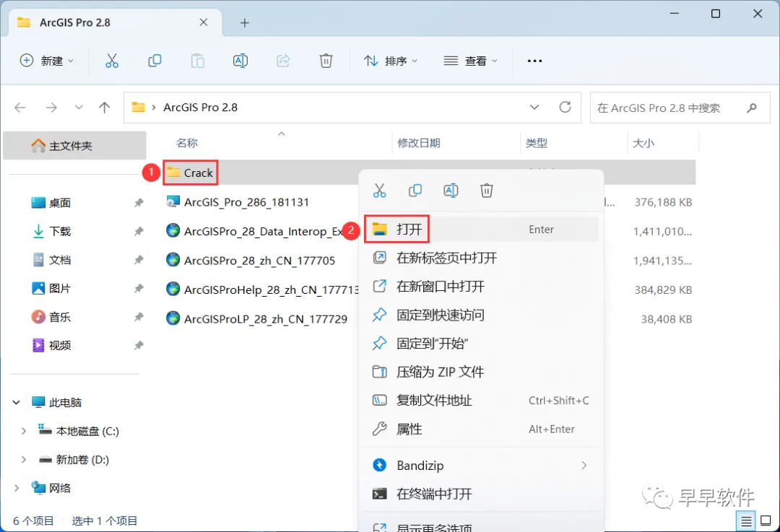The width and height of the screenshot is (780, 532).
Task: Open a new tab with the plus button
Action: pos(244,23)
